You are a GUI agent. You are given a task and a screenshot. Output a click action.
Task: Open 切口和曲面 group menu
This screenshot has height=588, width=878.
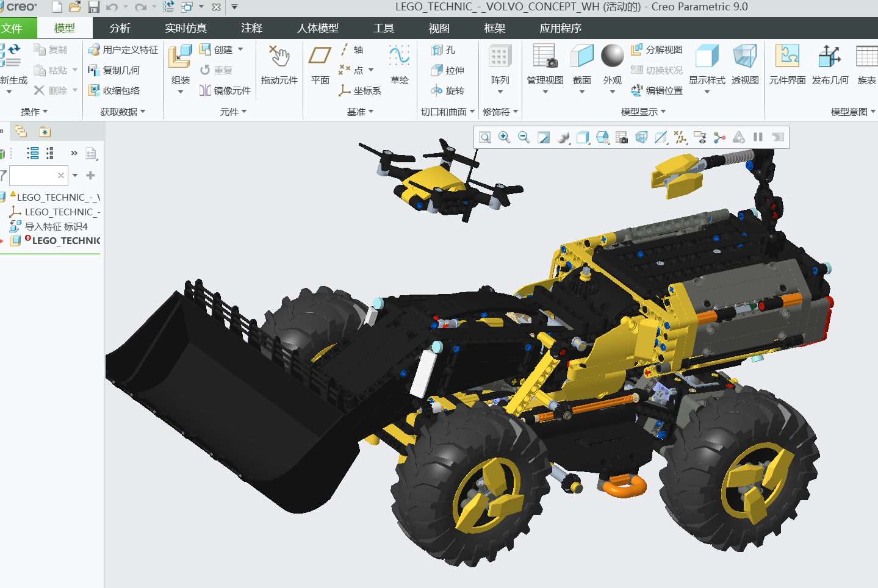click(448, 112)
